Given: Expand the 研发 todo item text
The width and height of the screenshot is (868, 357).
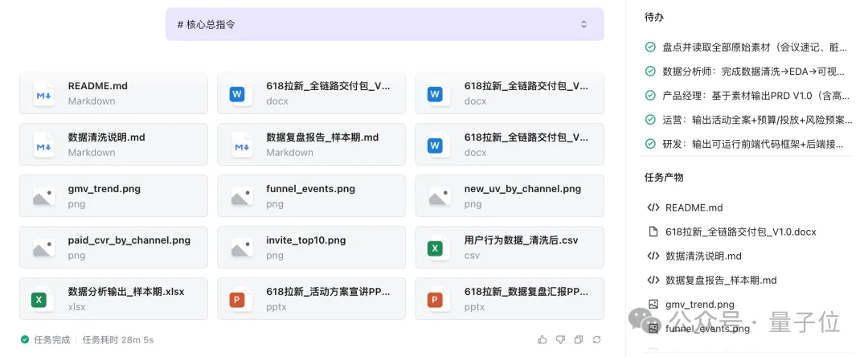Looking at the screenshot, I should [757, 144].
